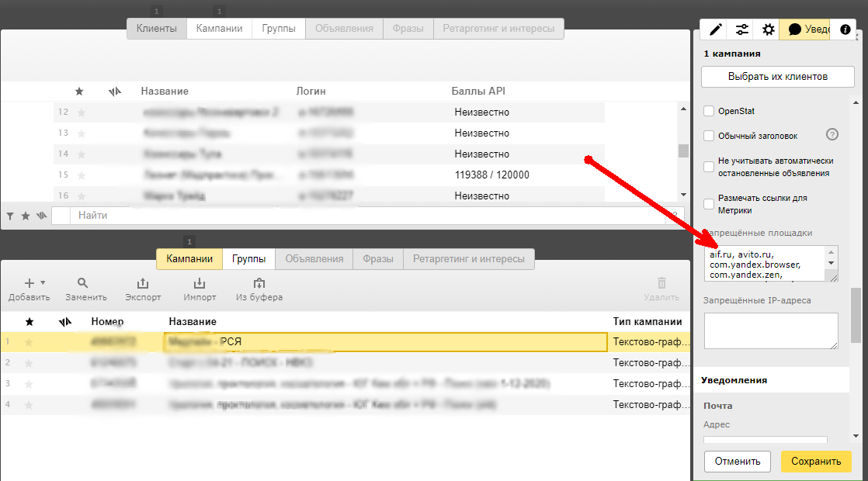Image resolution: width=868 pixels, height=481 pixels.
Task: Sort clients by Название column header
Action: pyautogui.click(x=165, y=92)
